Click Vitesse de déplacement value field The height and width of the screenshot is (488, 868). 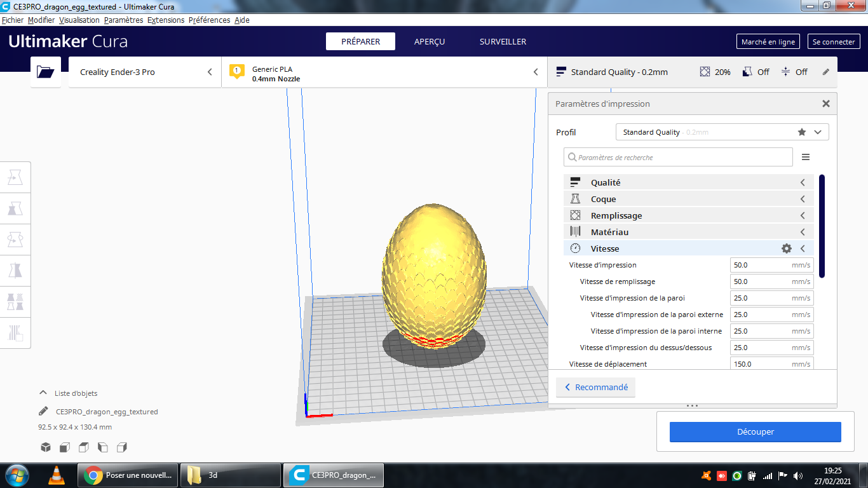pos(772,364)
